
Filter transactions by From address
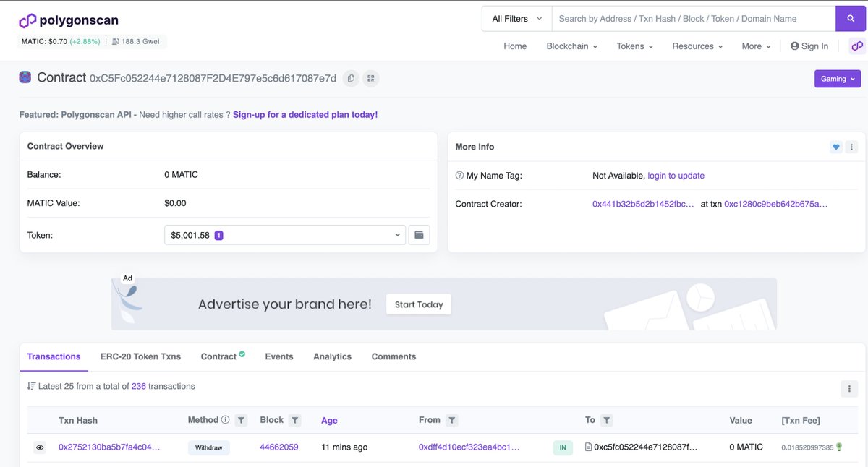tap(451, 420)
